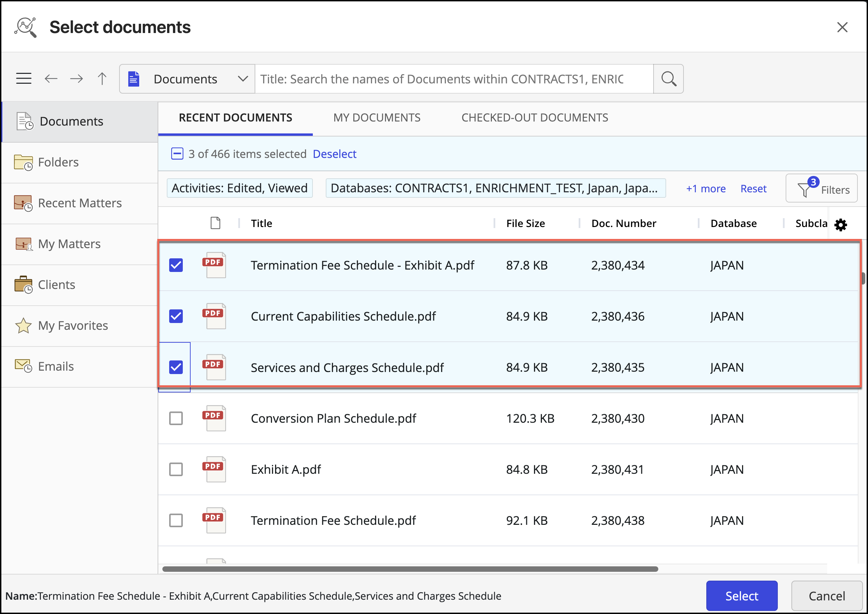Screen dimensions: 868x614
Task: Click the magnifier search button
Action: pyautogui.click(x=668, y=79)
